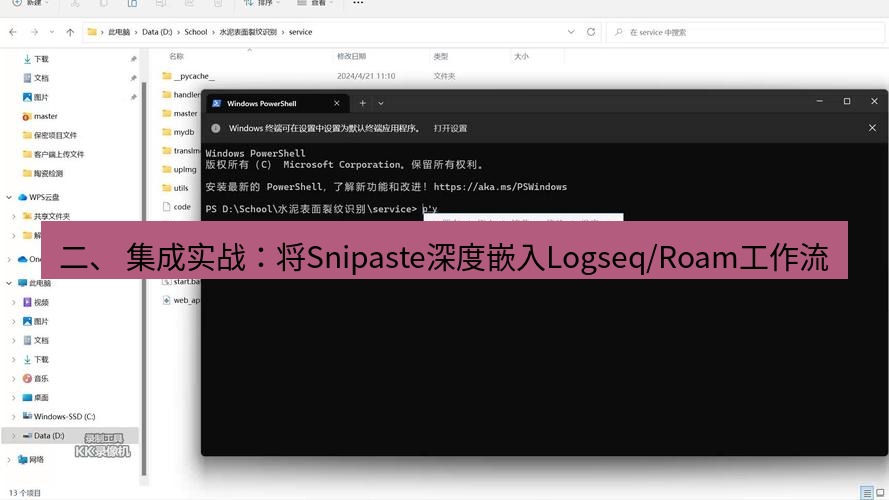This screenshot has width=889, height=500.
Task: Collapse the WPS云盘 tree node
Action: (x=9, y=197)
